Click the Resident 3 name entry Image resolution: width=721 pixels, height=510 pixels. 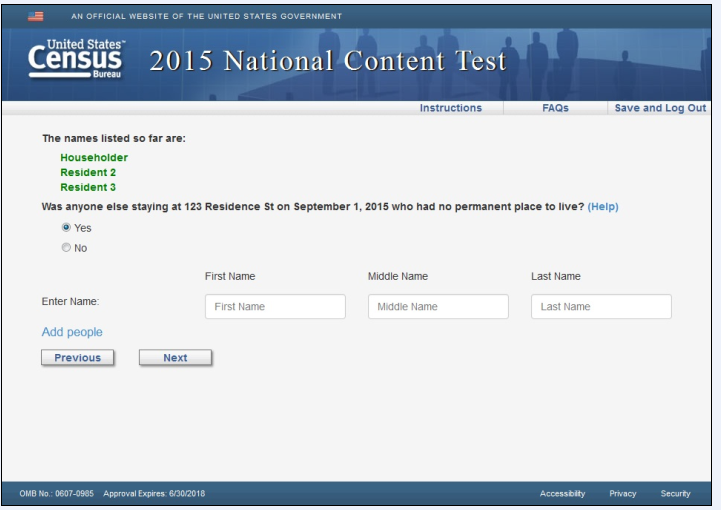[88, 187]
